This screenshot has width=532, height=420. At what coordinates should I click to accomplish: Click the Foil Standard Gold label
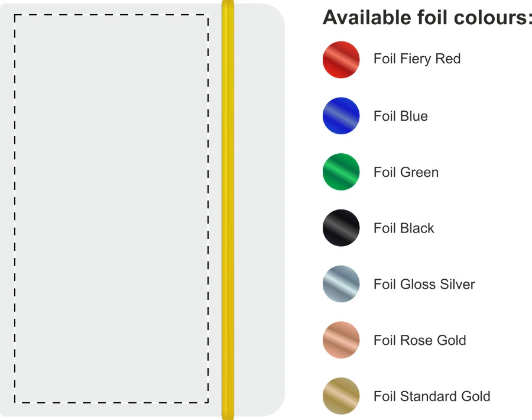click(x=432, y=396)
